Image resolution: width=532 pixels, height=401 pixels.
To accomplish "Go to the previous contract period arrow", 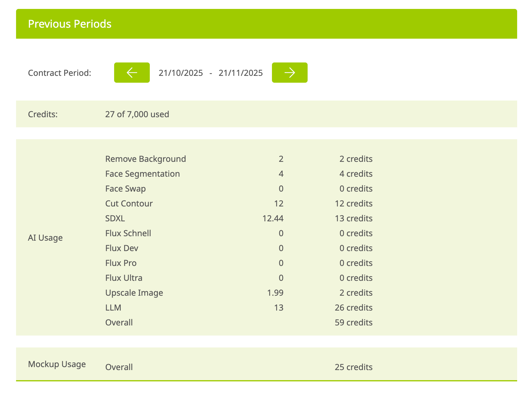I will click(132, 73).
